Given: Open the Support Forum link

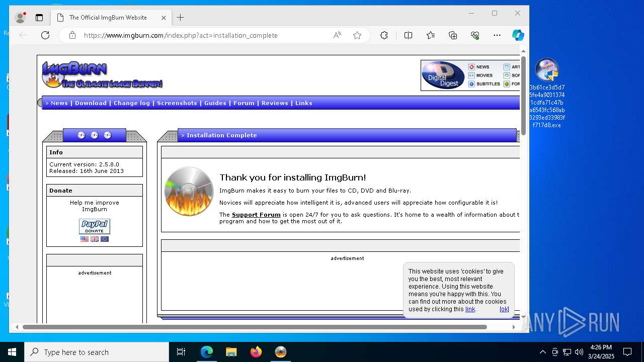Looking at the screenshot, I should (256, 215).
